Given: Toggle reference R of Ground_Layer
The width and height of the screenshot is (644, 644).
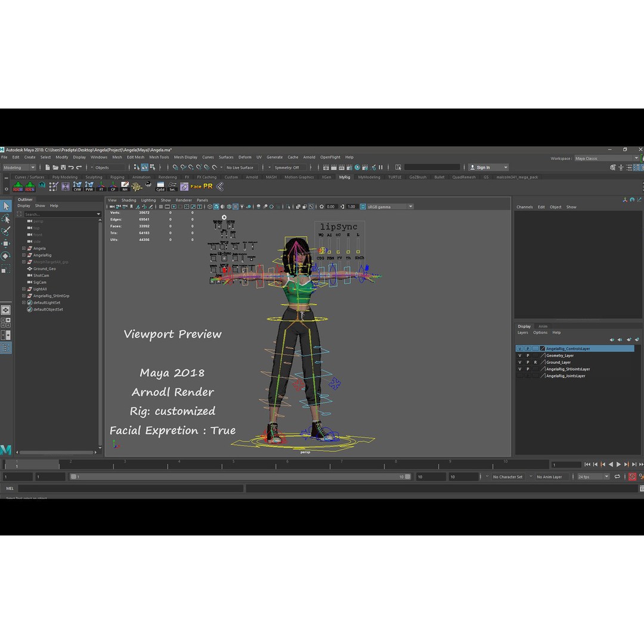Looking at the screenshot, I should click(535, 363).
